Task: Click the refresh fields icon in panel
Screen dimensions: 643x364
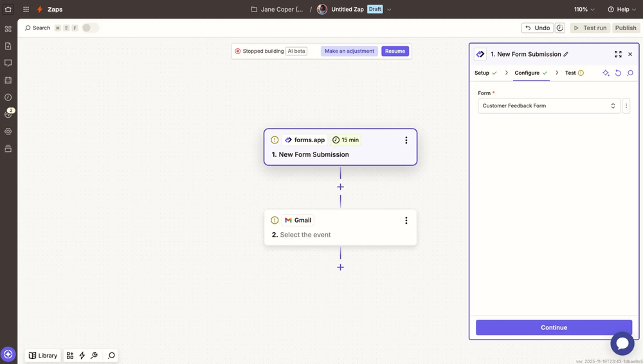Action: point(618,73)
